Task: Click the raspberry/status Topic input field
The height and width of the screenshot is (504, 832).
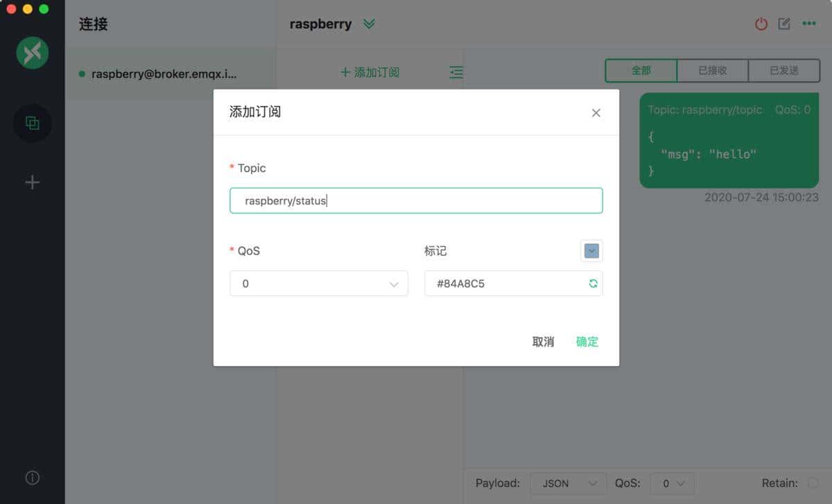Action: click(x=416, y=200)
